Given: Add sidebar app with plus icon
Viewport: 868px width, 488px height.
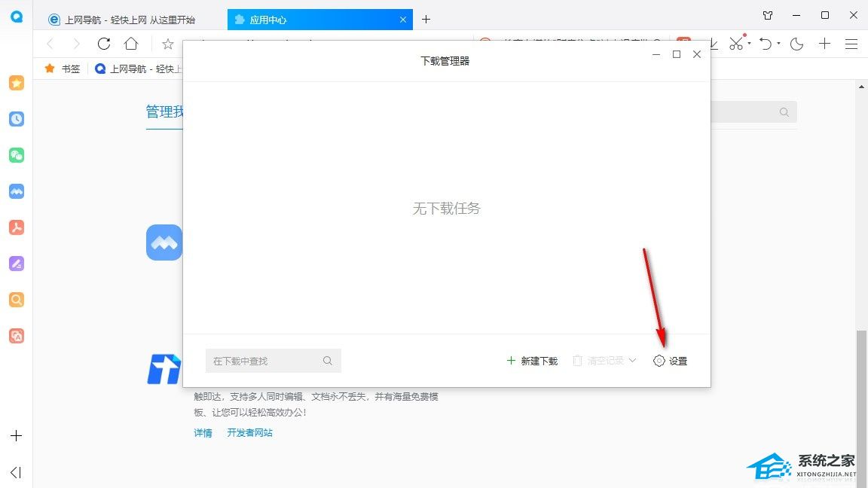Looking at the screenshot, I should click(x=16, y=436).
